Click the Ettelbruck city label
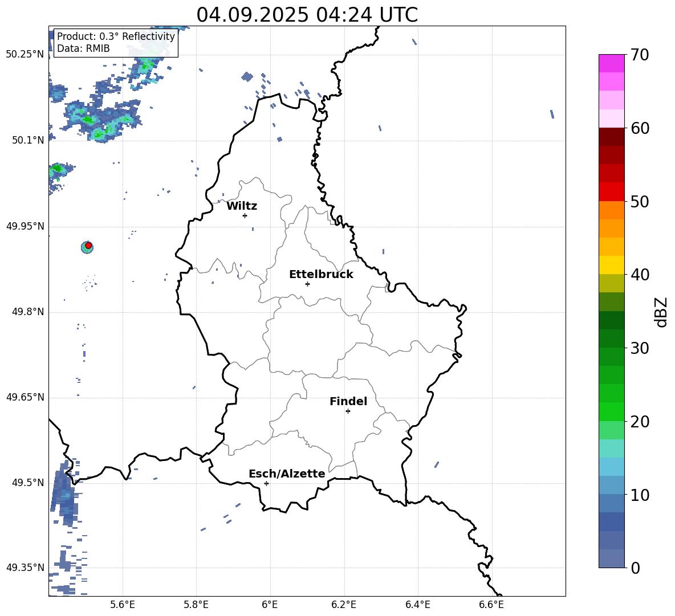 coord(321,275)
